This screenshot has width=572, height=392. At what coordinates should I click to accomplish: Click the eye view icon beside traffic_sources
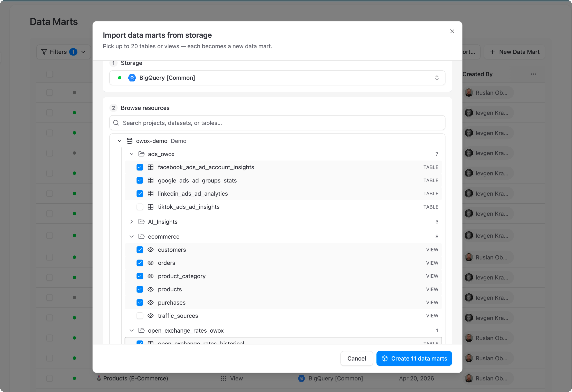150,315
